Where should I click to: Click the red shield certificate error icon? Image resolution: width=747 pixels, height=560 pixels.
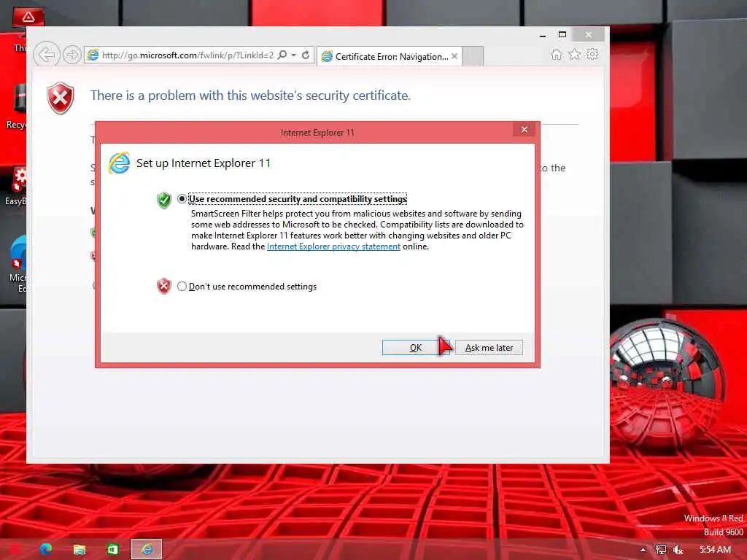(x=61, y=98)
